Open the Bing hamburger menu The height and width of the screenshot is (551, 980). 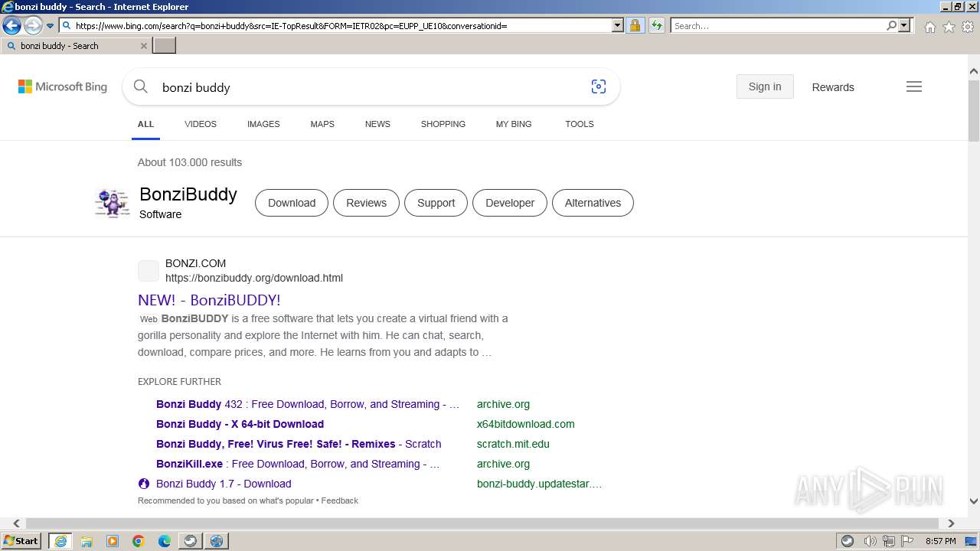[x=914, y=86]
